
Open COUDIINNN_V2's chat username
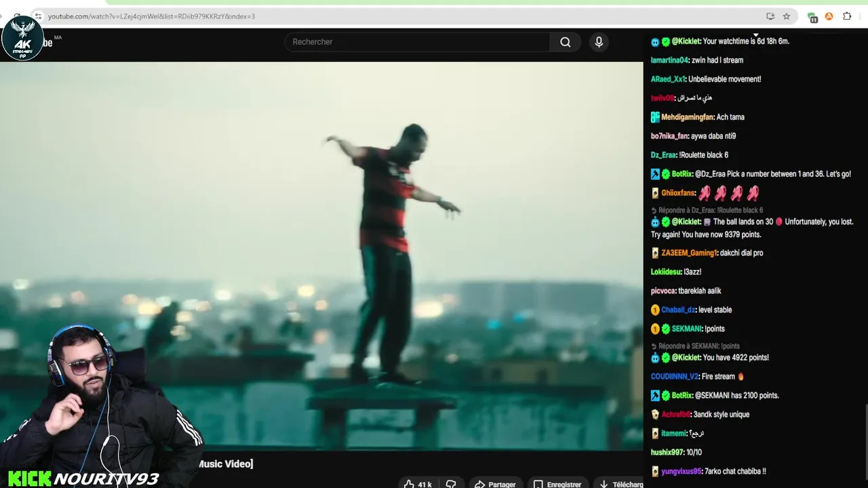tap(674, 376)
